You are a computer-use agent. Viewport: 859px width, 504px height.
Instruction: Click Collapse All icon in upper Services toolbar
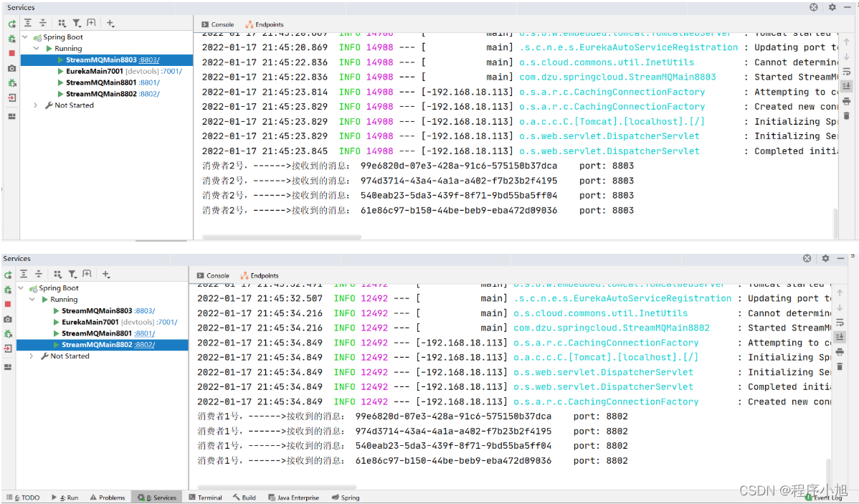(43, 23)
